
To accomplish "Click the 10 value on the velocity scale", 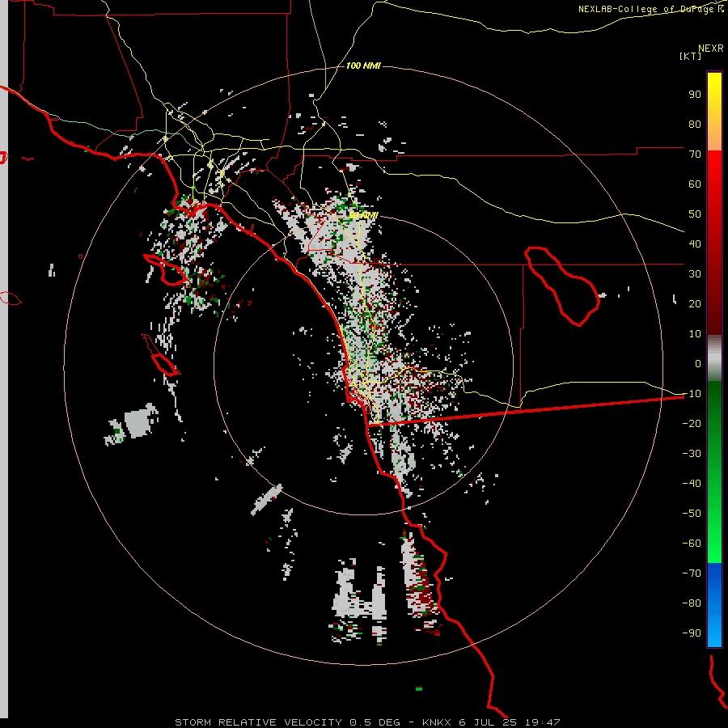I will point(695,334).
